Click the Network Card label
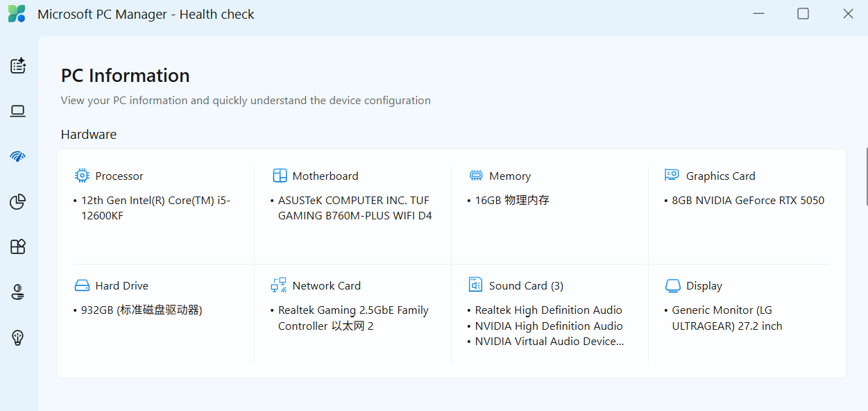The image size is (868, 411). (327, 286)
